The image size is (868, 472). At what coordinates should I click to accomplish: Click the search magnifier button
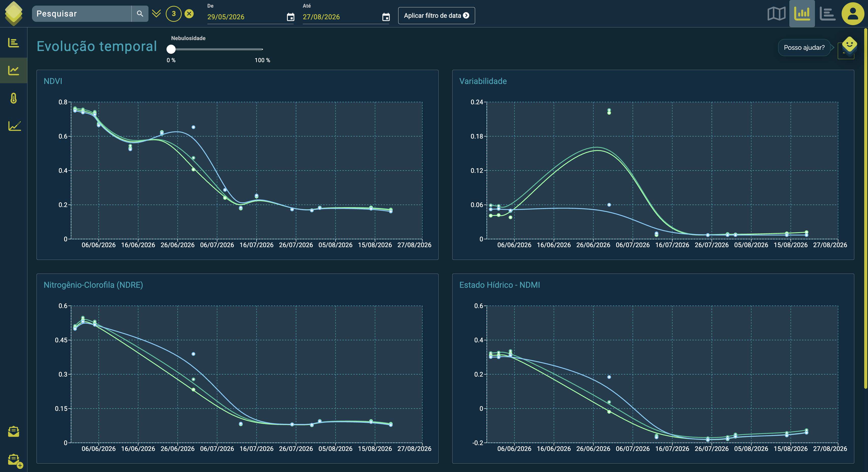140,14
